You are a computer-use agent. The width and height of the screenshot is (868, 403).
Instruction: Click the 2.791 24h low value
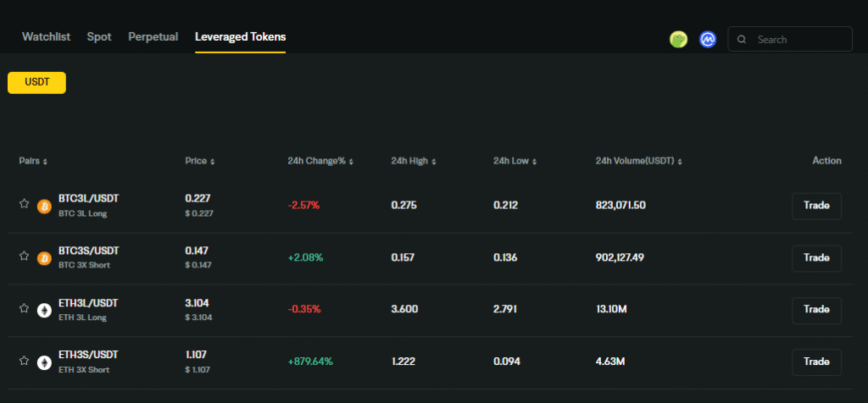click(x=505, y=310)
